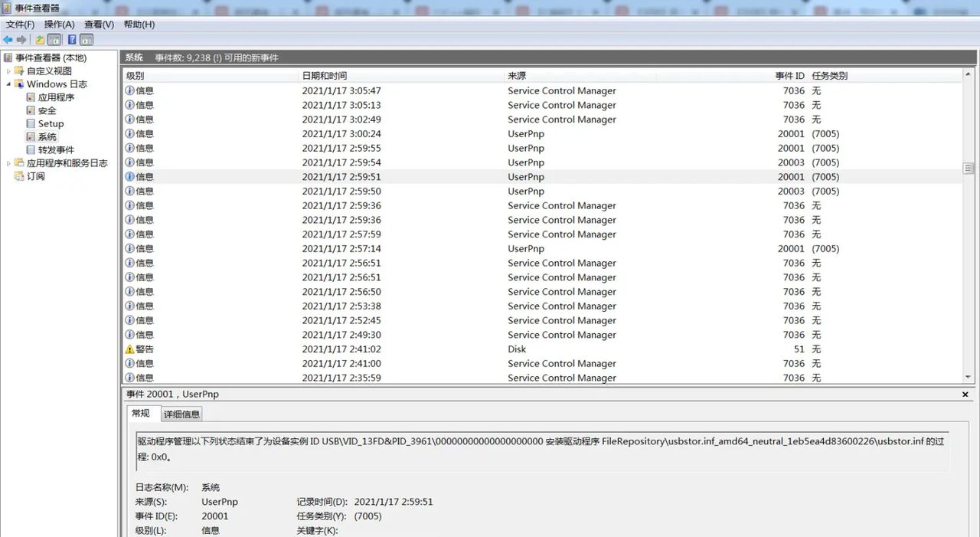Select the 安全 log in the tree

point(47,110)
